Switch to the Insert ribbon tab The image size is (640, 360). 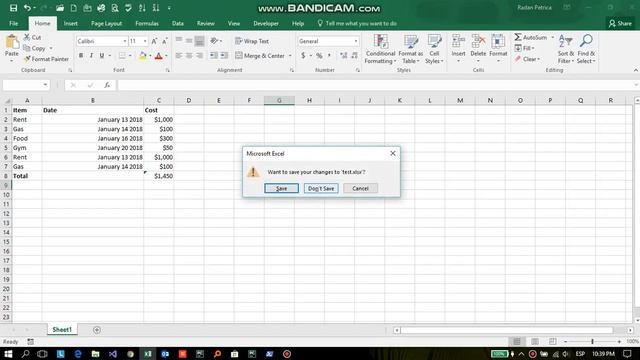(x=71, y=23)
